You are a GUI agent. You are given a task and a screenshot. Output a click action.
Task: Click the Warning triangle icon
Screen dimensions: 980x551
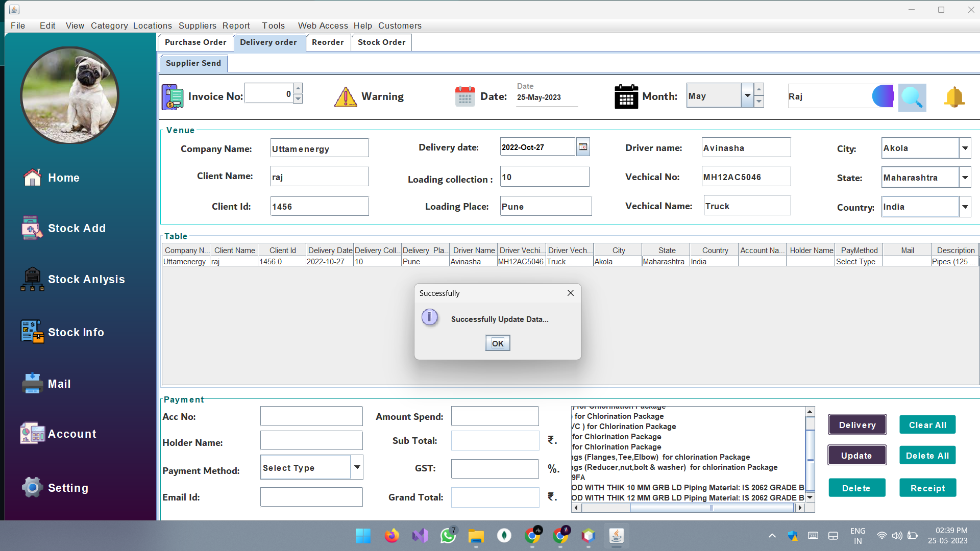tap(346, 97)
